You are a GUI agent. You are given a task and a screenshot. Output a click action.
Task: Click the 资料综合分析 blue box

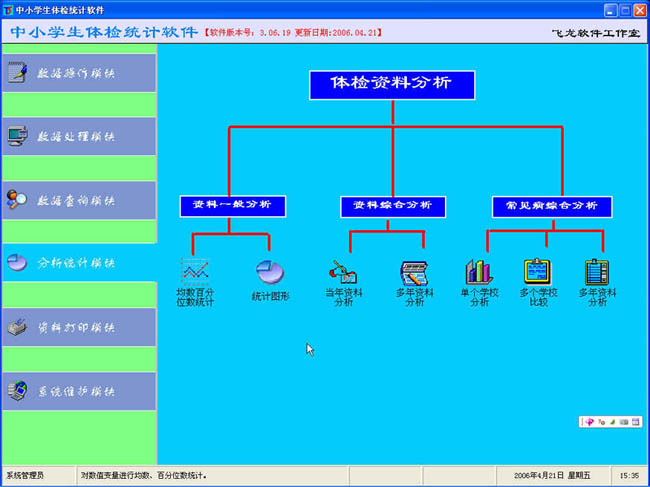coord(392,206)
